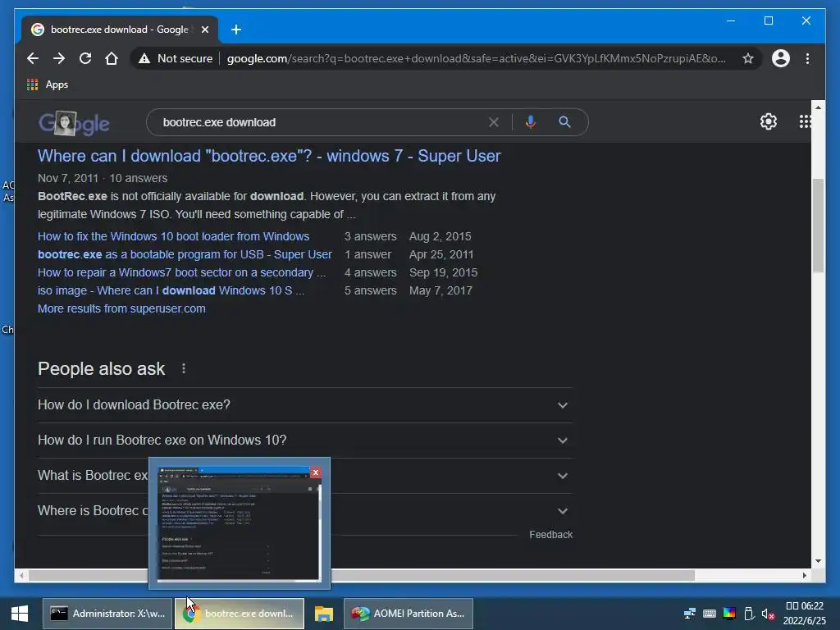Open the Chrome profile avatar menu

(781, 58)
